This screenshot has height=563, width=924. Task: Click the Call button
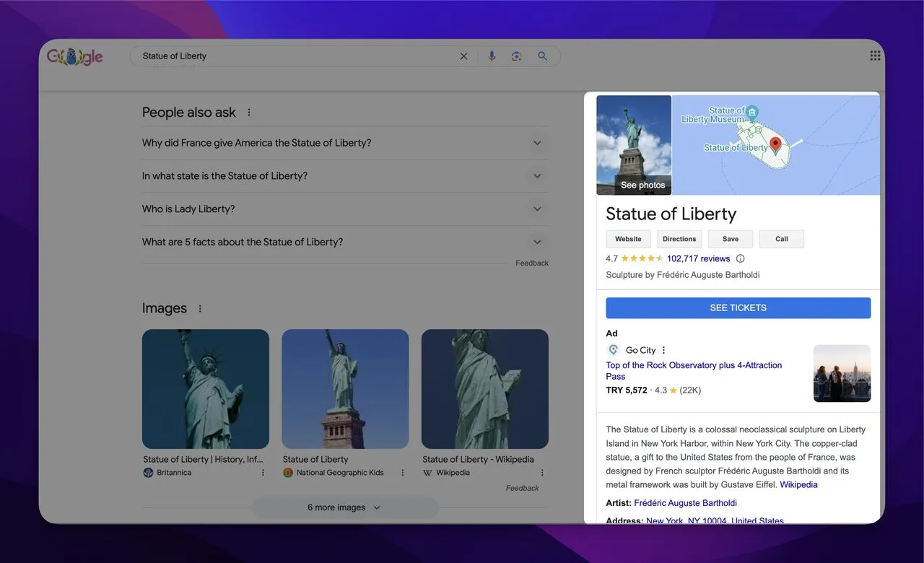coord(782,239)
